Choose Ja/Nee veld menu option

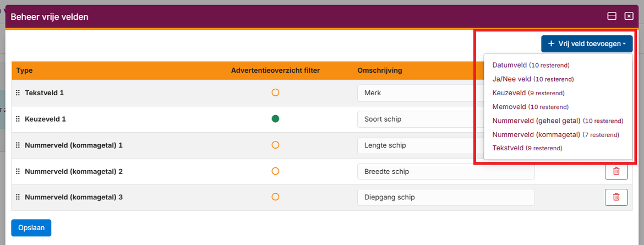512,79
